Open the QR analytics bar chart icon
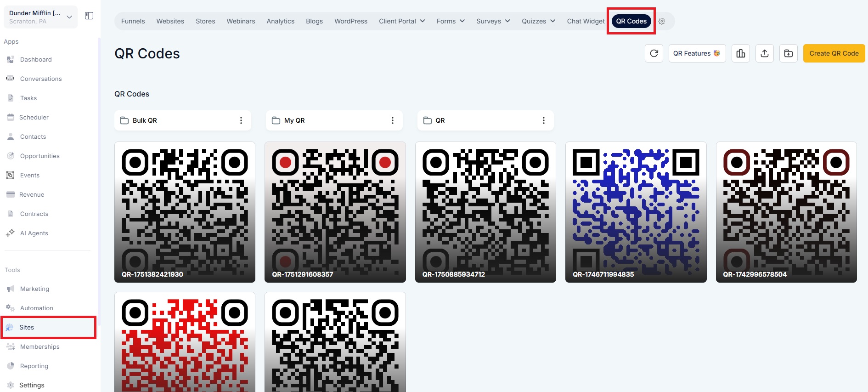The height and width of the screenshot is (392, 868). 741,53
